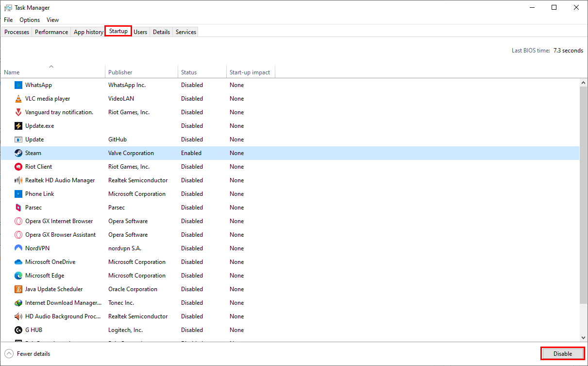This screenshot has height=366, width=588.
Task: Select the Microsoft Edge icon
Action: point(18,276)
